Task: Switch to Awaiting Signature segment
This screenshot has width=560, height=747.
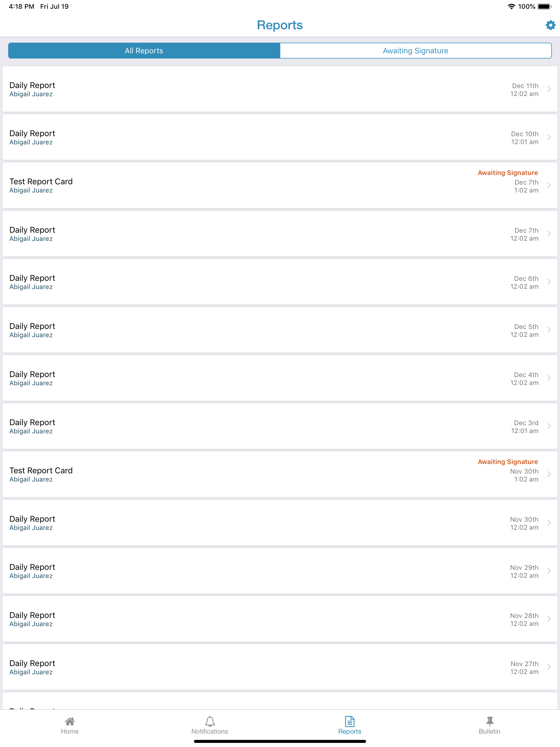Action: tap(416, 51)
